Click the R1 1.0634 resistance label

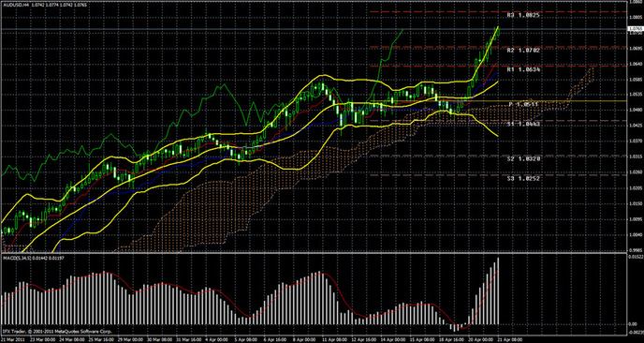523,70
